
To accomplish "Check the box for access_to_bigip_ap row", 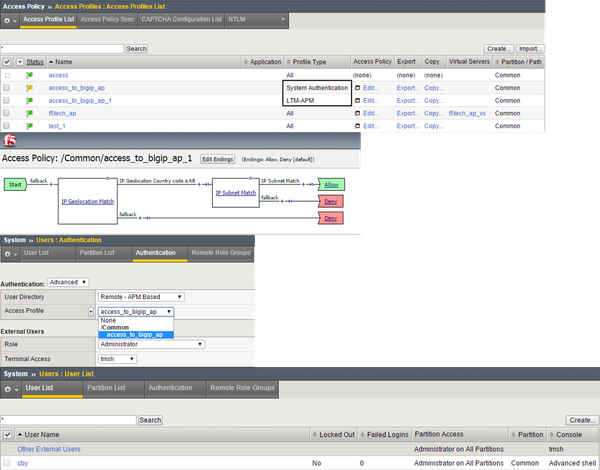I will (x=6, y=88).
